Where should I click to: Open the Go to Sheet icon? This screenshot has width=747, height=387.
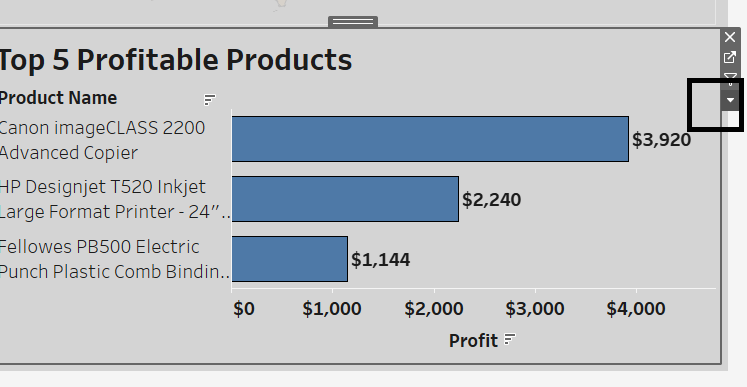pos(730,58)
